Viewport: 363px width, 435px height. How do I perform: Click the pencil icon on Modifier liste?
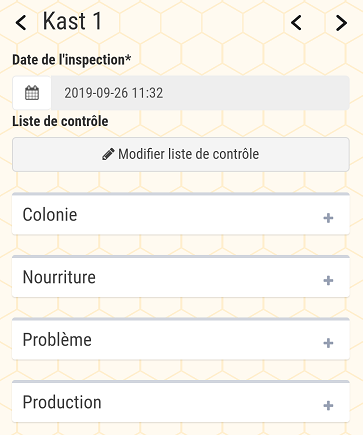(x=108, y=154)
